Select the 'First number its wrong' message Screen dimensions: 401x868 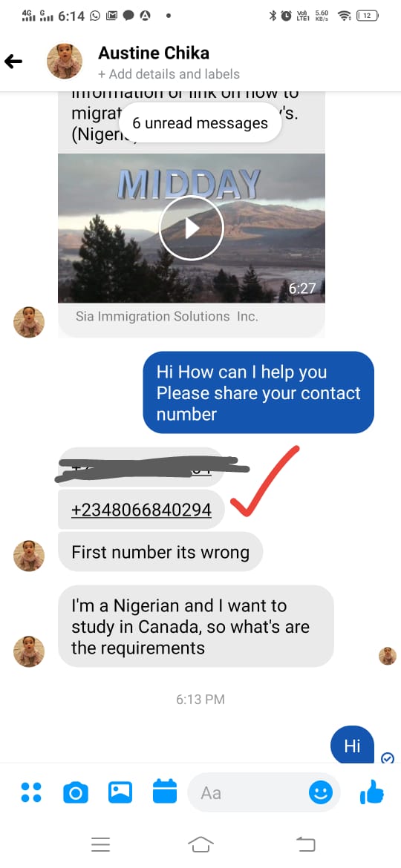click(x=160, y=552)
